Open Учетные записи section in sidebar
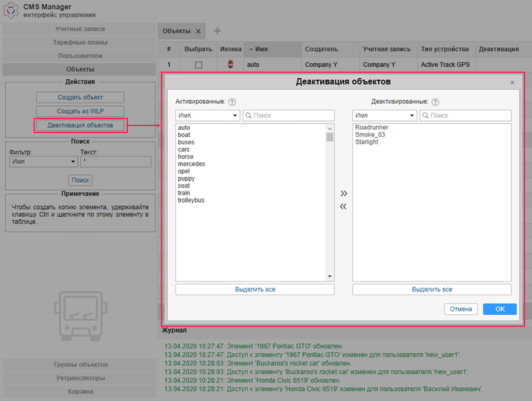This screenshot has width=532, height=401. [x=80, y=29]
